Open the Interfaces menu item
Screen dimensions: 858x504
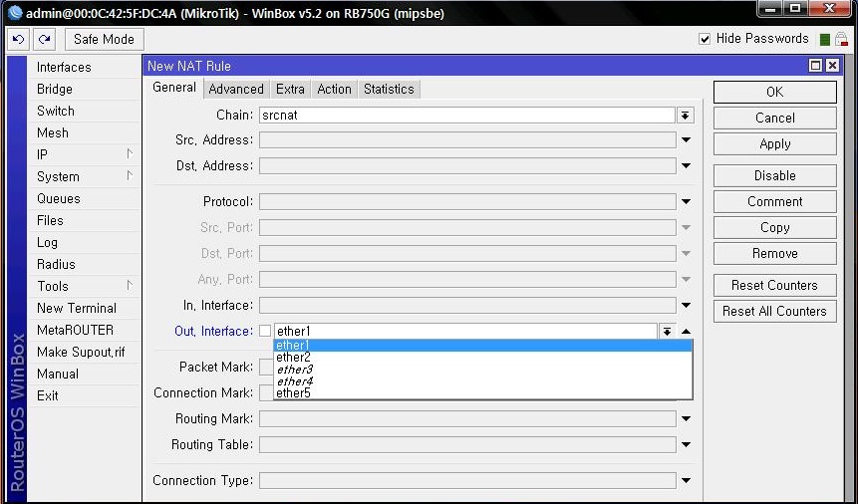click(x=85, y=68)
